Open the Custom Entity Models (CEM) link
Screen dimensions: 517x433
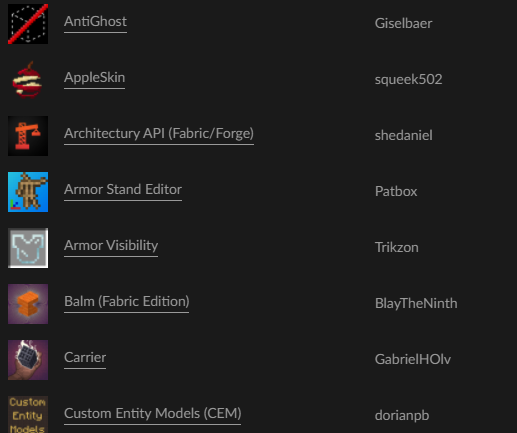[153, 414]
